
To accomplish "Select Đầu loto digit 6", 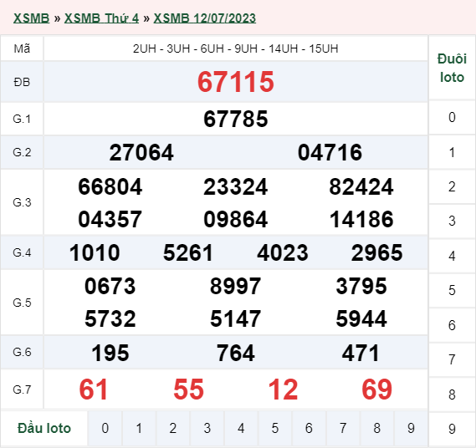I will point(309,428).
